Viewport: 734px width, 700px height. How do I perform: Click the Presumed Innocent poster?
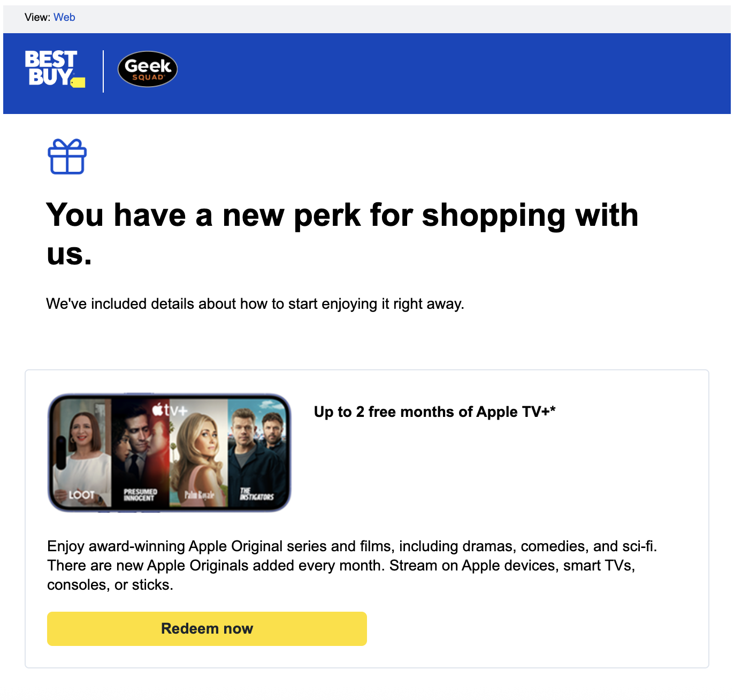[140, 453]
